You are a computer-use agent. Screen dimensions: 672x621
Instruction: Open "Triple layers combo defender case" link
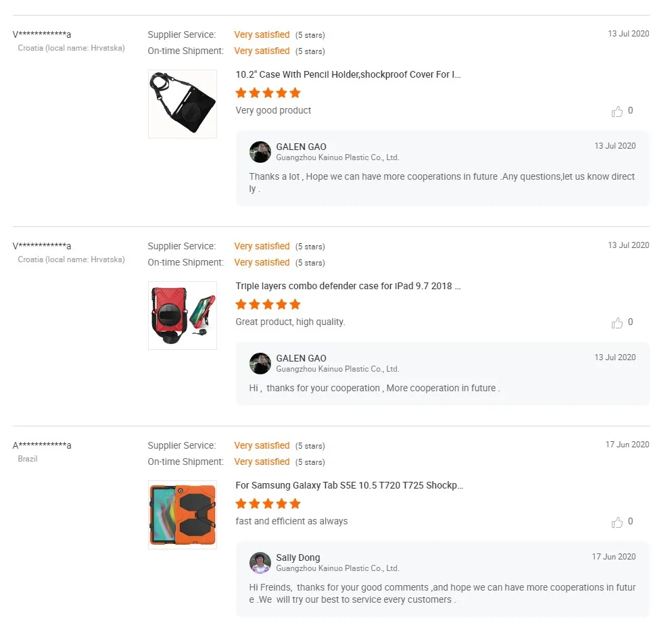point(348,286)
